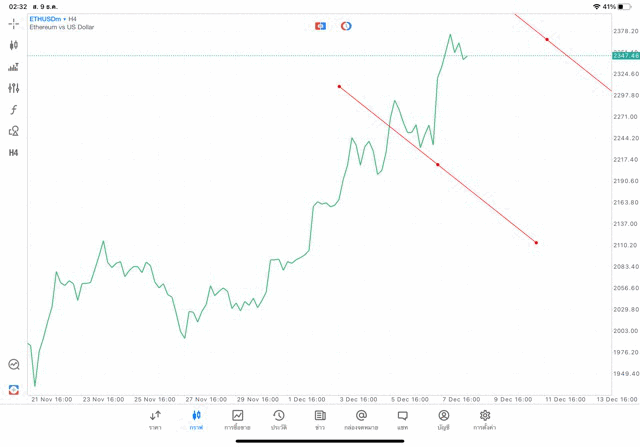Open the ETHUSDm symbol dropdown
Screen dimensions: 640x447
[x=48, y=18]
